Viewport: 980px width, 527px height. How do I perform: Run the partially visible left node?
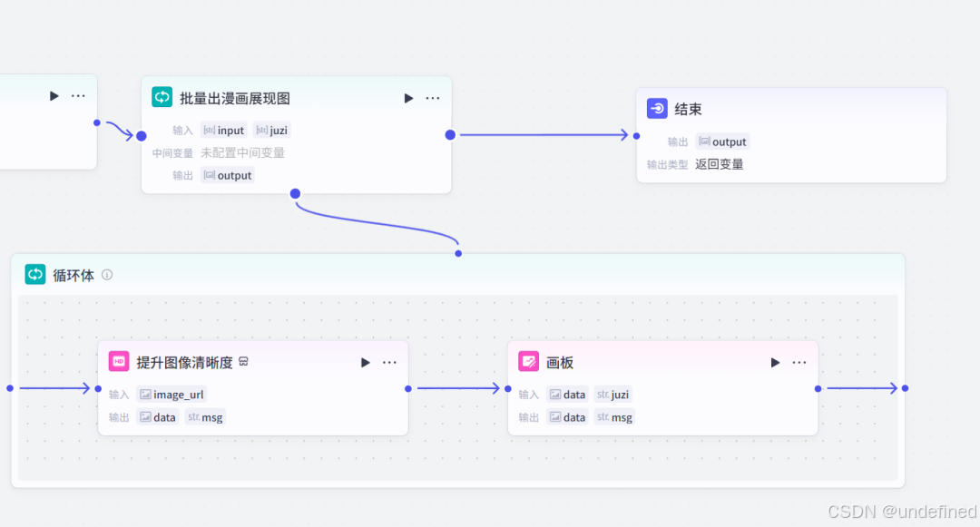[x=54, y=95]
